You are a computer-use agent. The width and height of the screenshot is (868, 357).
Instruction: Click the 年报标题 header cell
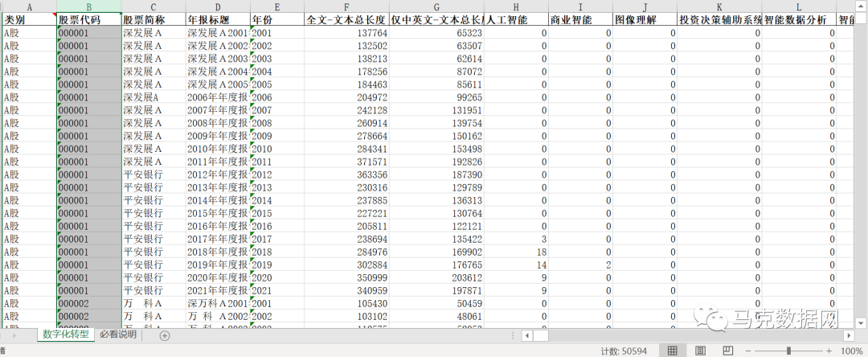pyautogui.click(x=218, y=19)
